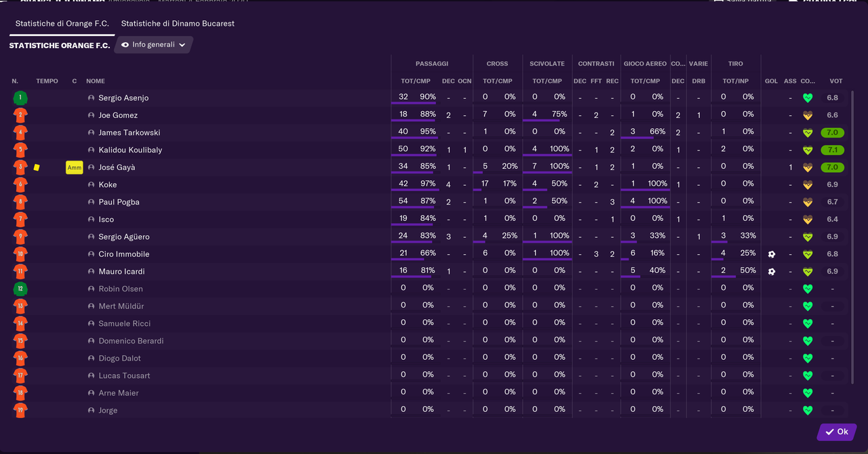Screen dimensions: 868x454
Task: Click Samuele Ricci's shirt icon
Action: click(x=20, y=323)
